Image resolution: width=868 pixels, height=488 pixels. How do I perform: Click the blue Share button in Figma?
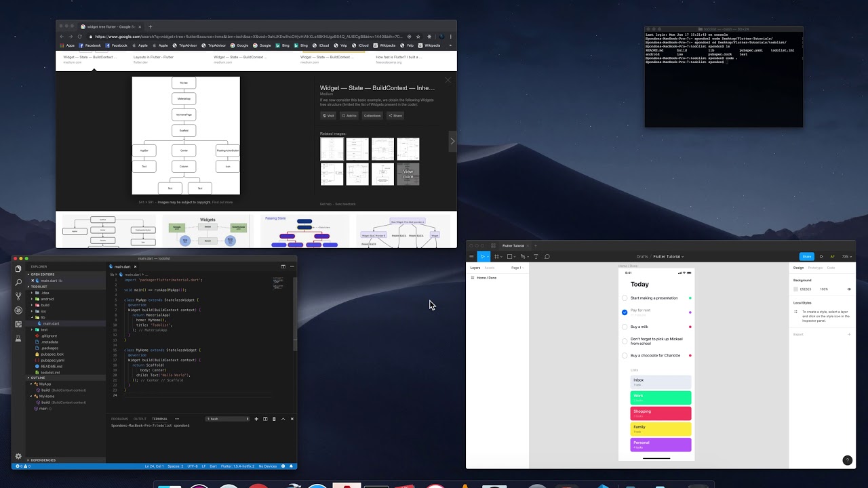[806, 257]
